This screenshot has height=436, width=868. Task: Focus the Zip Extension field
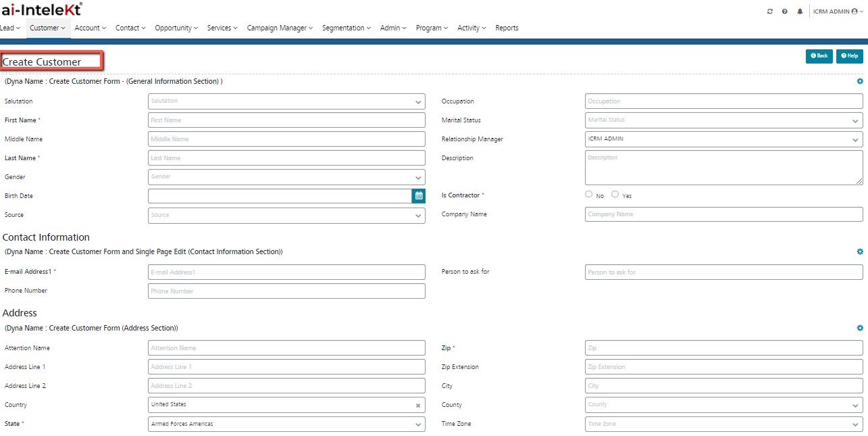(724, 367)
